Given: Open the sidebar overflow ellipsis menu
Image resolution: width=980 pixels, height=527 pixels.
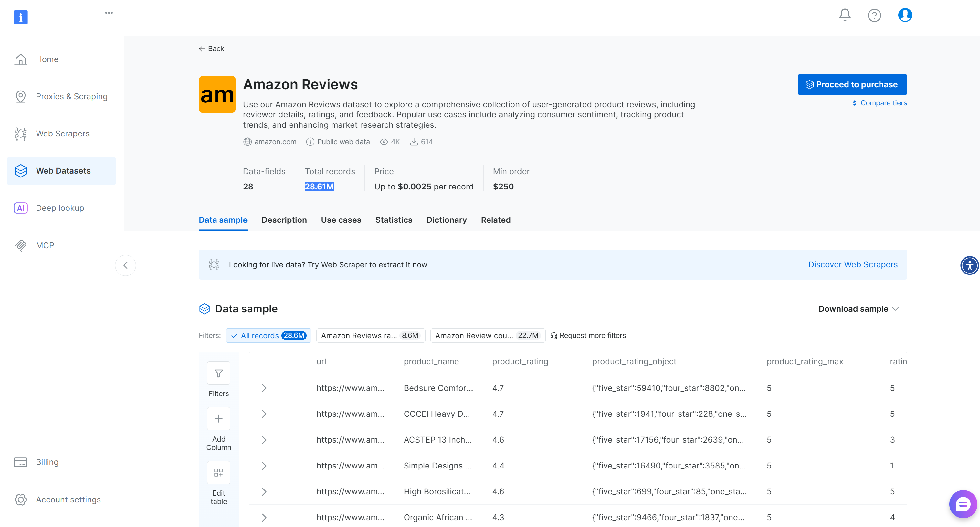Looking at the screenshot, I should click(x=109, y=13).
